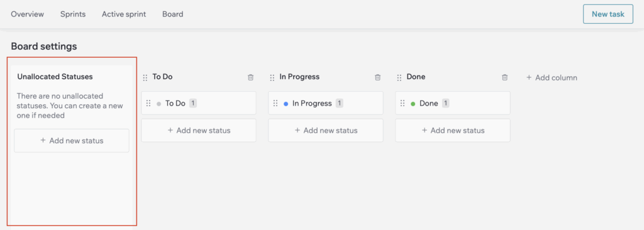The height and width of the screenshot is (230, 644).
Task: Switch to the Sprints tab
Action: click(73, 14)
